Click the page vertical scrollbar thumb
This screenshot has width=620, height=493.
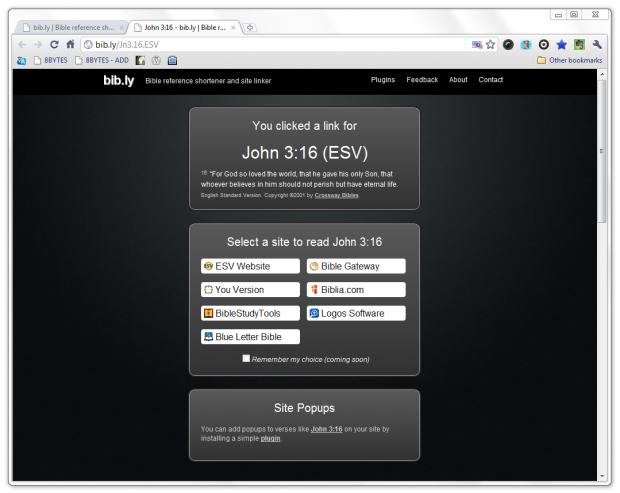(x=602, y=151)
